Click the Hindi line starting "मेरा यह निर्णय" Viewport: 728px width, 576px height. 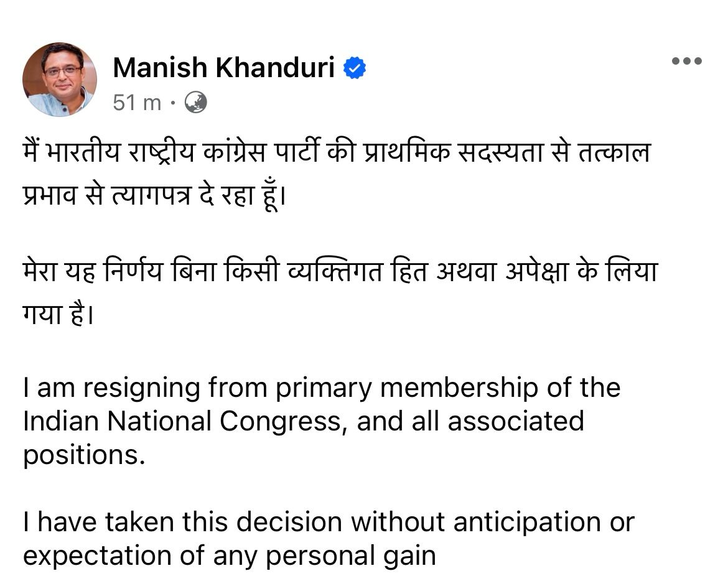[340, 272]
